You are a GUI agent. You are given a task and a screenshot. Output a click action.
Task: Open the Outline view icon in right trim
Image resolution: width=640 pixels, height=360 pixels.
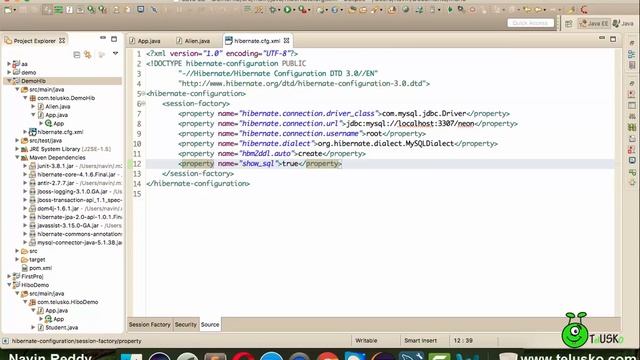point(631,54)
